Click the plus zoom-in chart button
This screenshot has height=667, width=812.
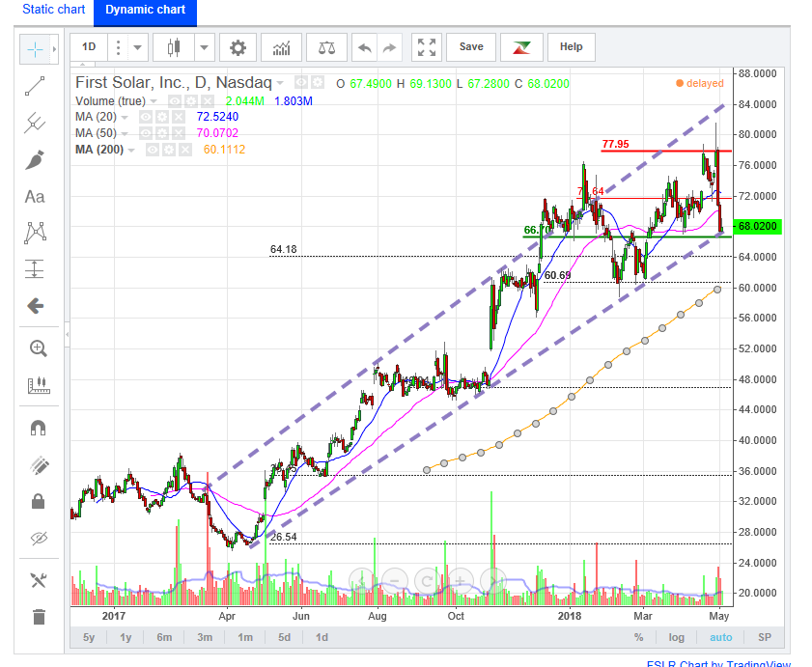460,581
